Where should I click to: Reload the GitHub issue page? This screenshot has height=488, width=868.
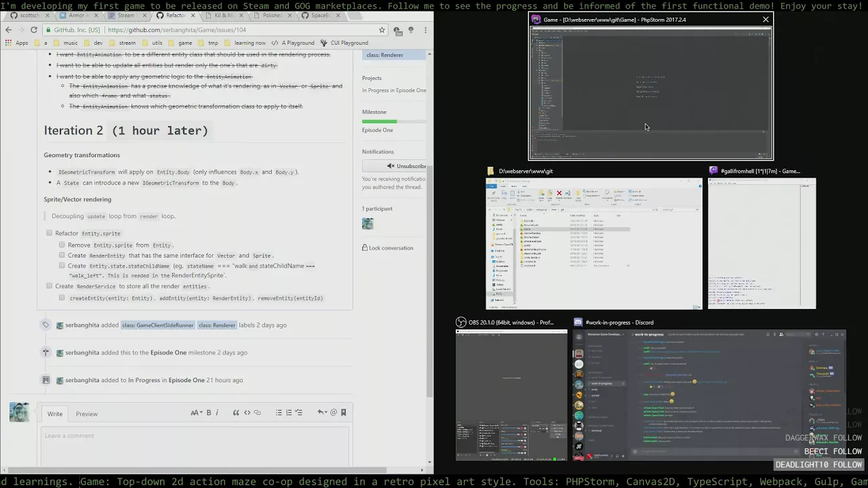(34, 30)
